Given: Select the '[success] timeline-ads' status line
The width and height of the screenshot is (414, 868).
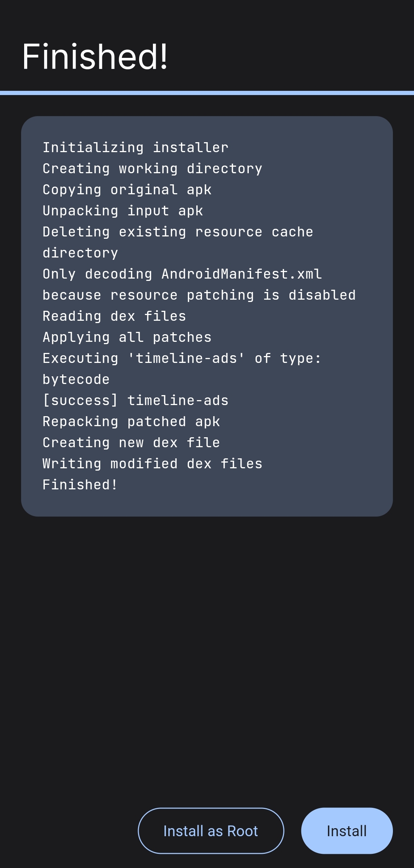Looking at the screenshot, I should (x=135, y=400).
